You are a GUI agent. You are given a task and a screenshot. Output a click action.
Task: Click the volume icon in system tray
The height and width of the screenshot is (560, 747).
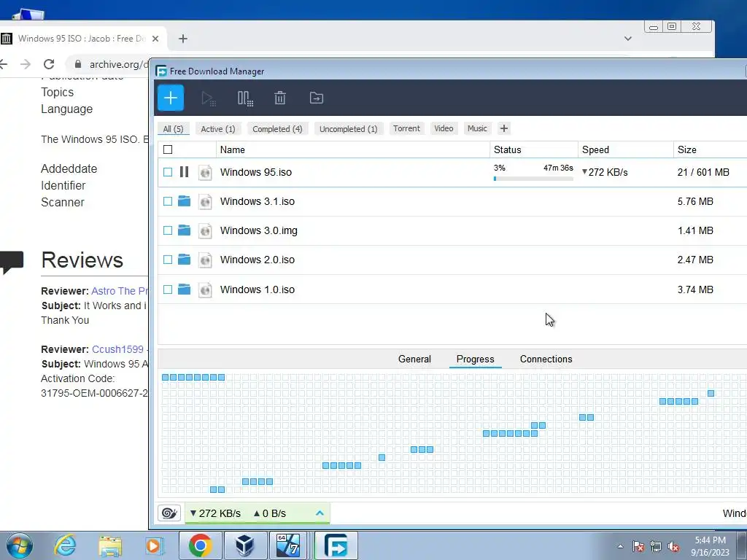(673, 547)
